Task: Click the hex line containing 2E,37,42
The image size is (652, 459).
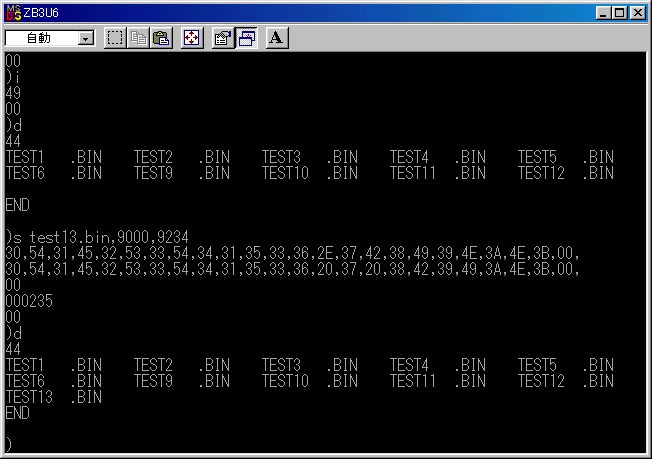Action: point(292,253)
